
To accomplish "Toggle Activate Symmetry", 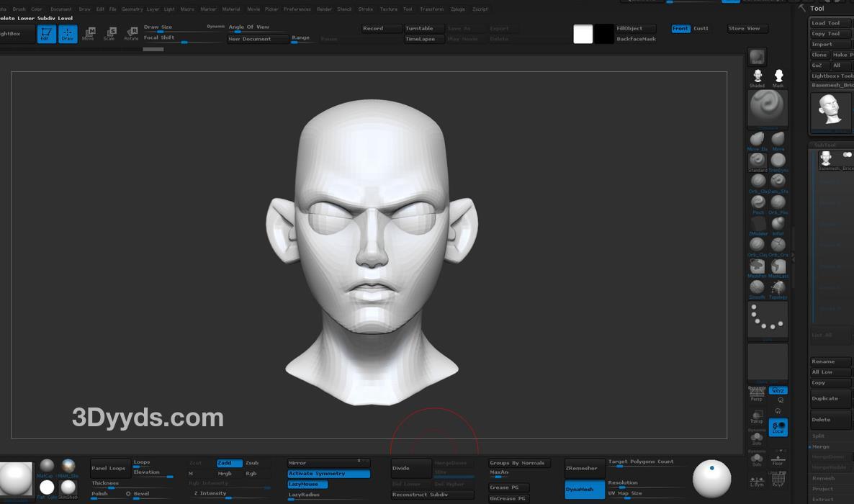I will 328,474.
